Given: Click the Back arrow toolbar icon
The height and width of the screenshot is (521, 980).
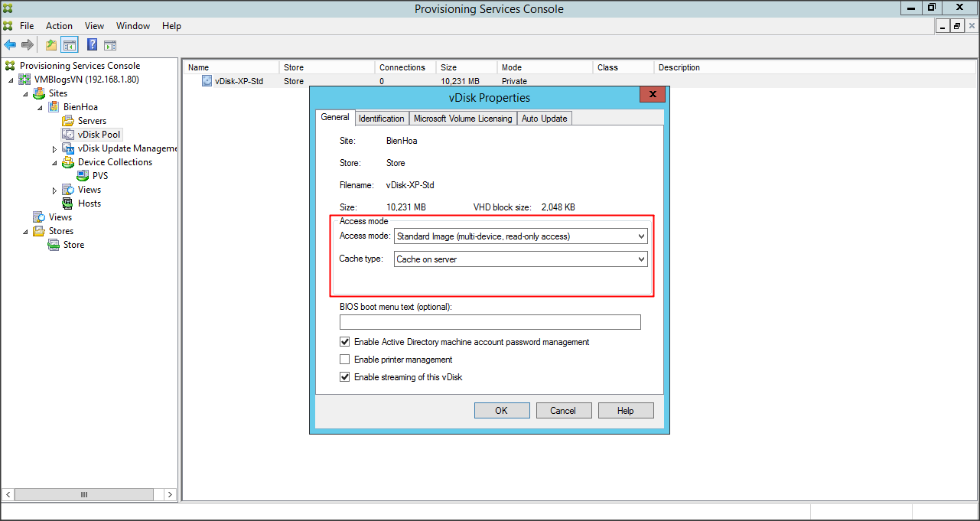Looking at the screenshot, I should click(x=10, y=45).
